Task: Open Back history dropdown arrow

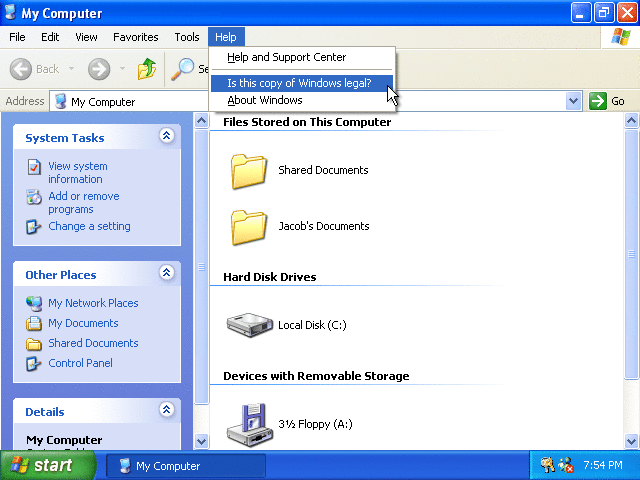Action: [x=71, y=69]
